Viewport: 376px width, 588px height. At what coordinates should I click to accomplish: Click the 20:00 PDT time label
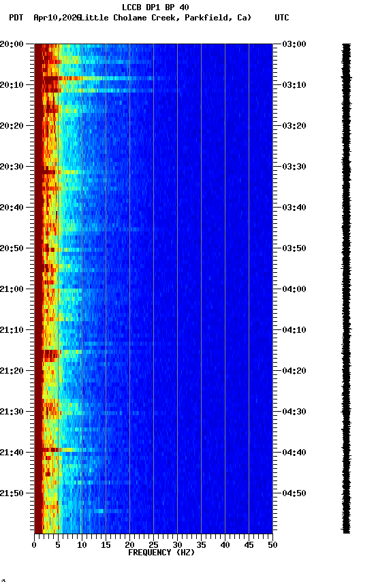[12, 44]
